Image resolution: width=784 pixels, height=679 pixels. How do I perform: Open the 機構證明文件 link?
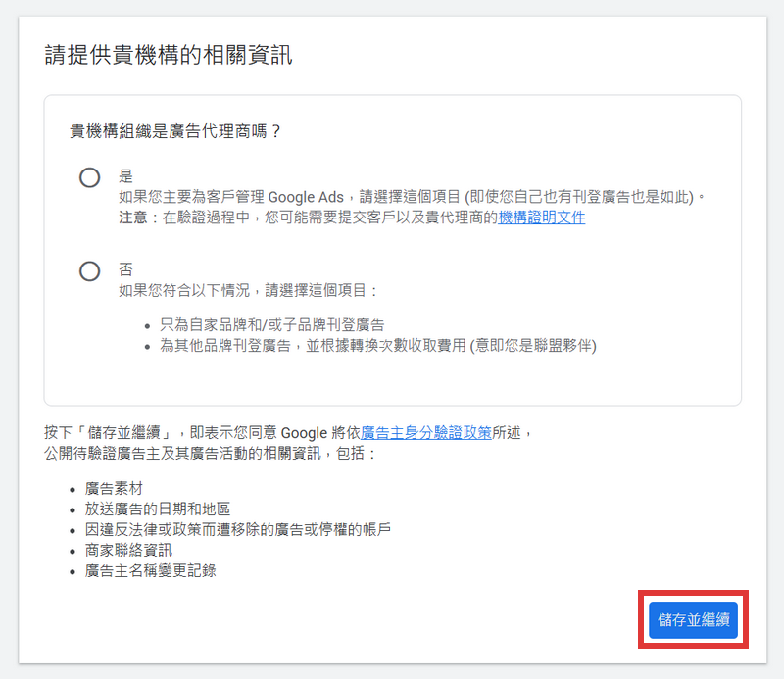(x=542, y=218)
